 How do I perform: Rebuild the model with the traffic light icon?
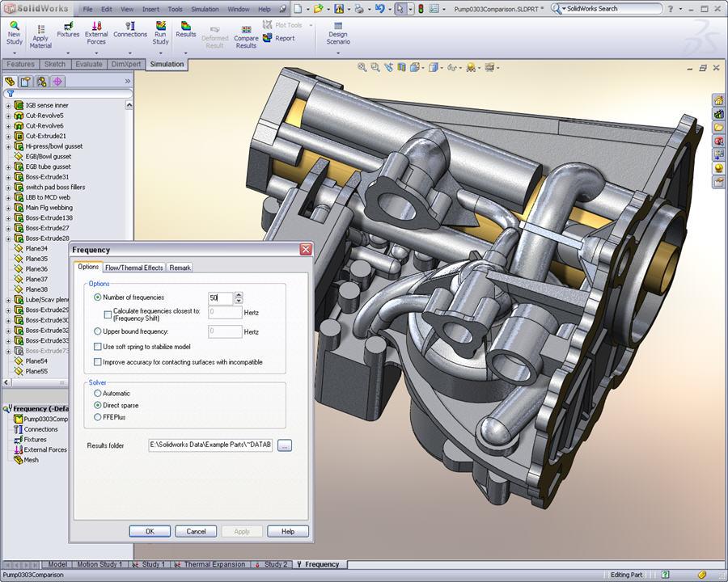421,8
